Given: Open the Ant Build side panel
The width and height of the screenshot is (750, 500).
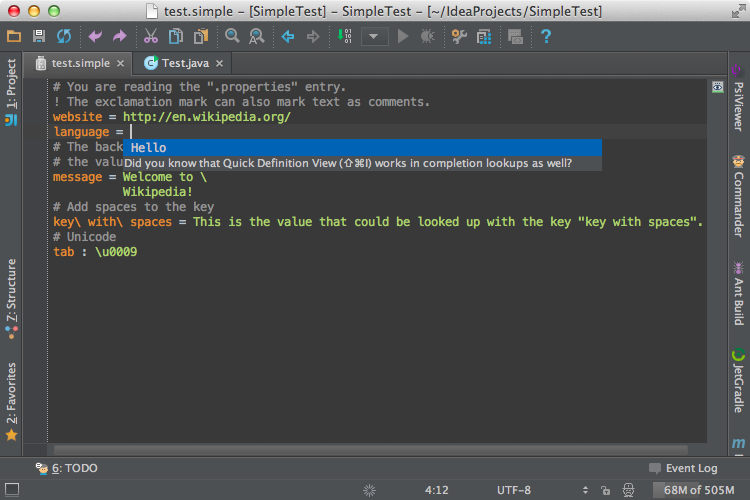Looking at the screenshot, I should point(738,293).
